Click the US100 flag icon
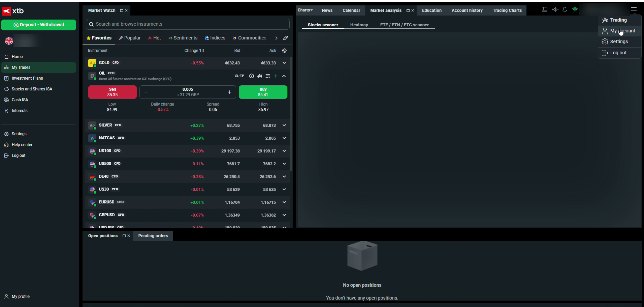The width and height of the screenshot is (644, 307). click(x=92, y=151)
